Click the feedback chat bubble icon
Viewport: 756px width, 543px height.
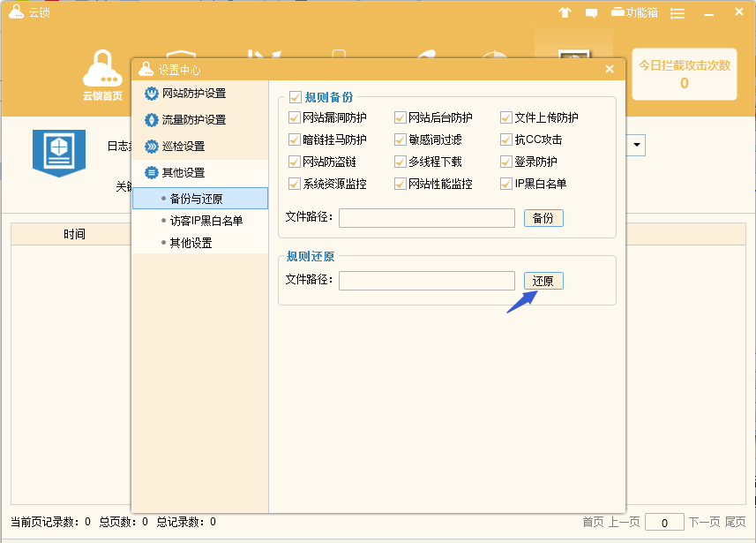[x=591, y=11]
